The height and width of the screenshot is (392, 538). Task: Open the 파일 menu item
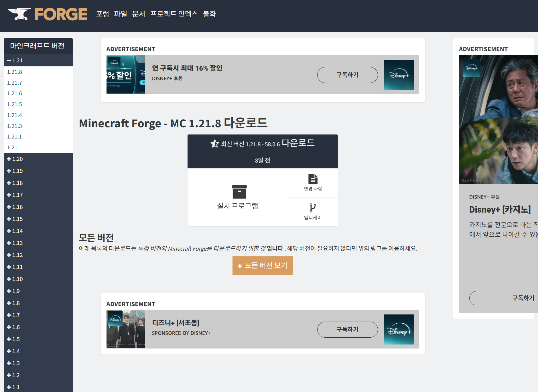point(121,14)
